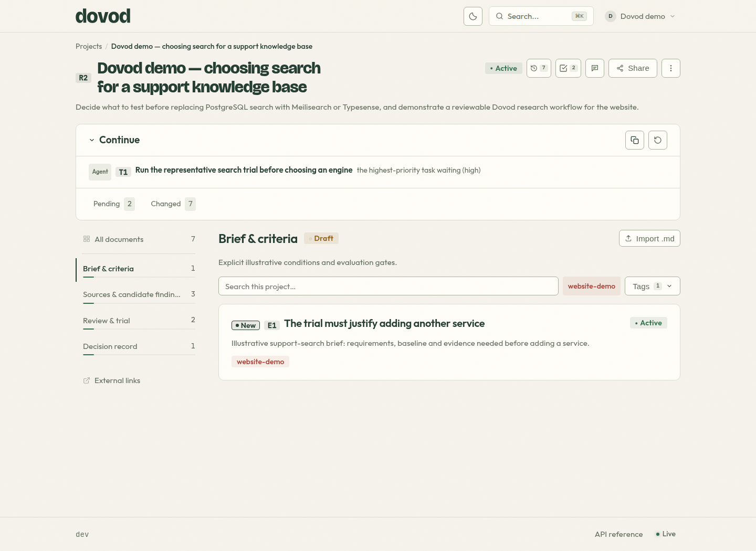Copy the Continue section with the copy icon

[635, 140]
